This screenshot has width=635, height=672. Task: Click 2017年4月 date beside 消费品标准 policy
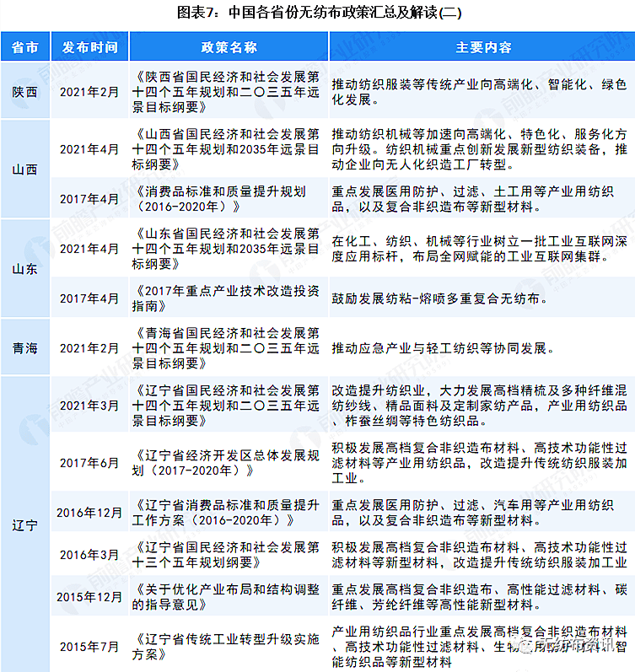pos(89,199)
